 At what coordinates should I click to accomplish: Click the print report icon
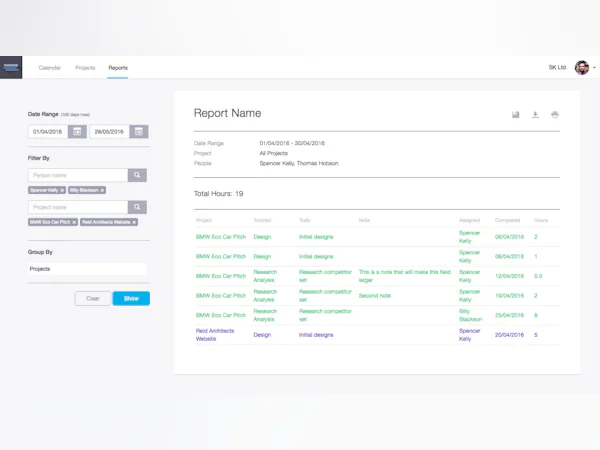pyautogui.click(x=555, y=114)
